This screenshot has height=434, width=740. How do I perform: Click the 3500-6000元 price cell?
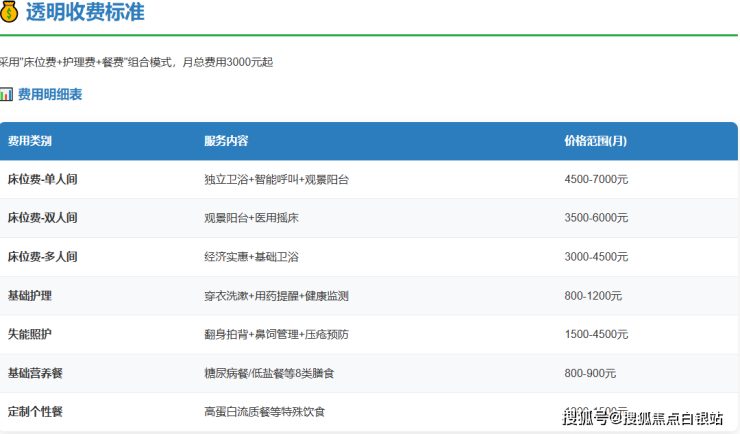pos(596,218)
